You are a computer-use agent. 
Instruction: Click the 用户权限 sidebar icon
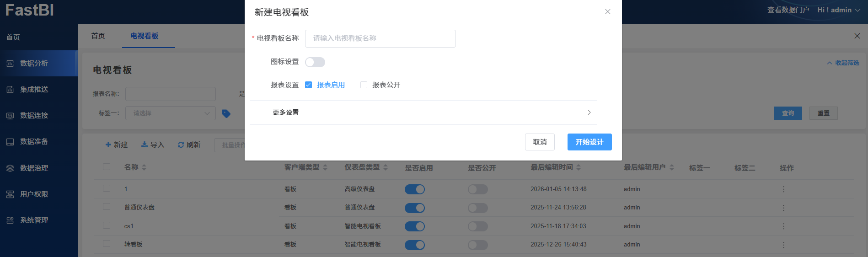coord(10,194)
